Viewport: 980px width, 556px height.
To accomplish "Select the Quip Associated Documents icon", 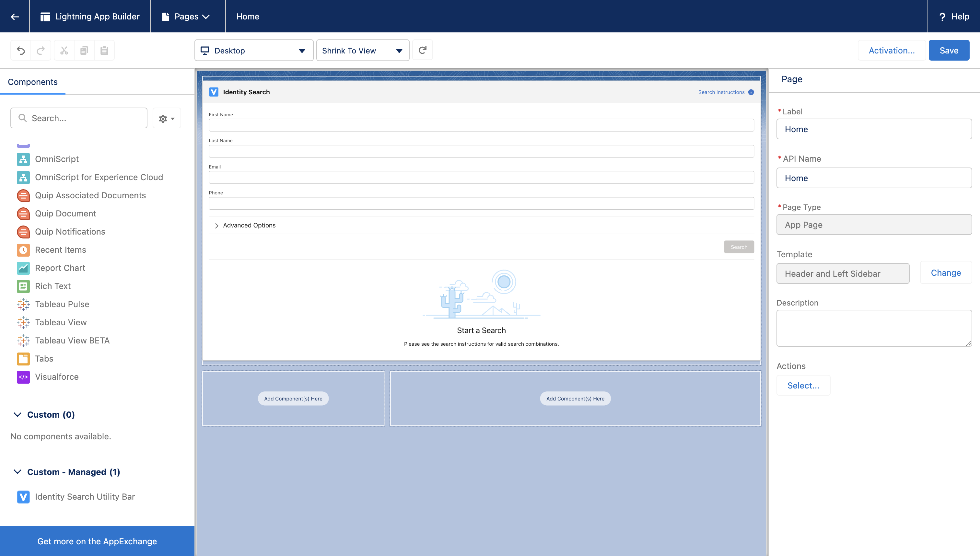I will [x=23, y=195].
